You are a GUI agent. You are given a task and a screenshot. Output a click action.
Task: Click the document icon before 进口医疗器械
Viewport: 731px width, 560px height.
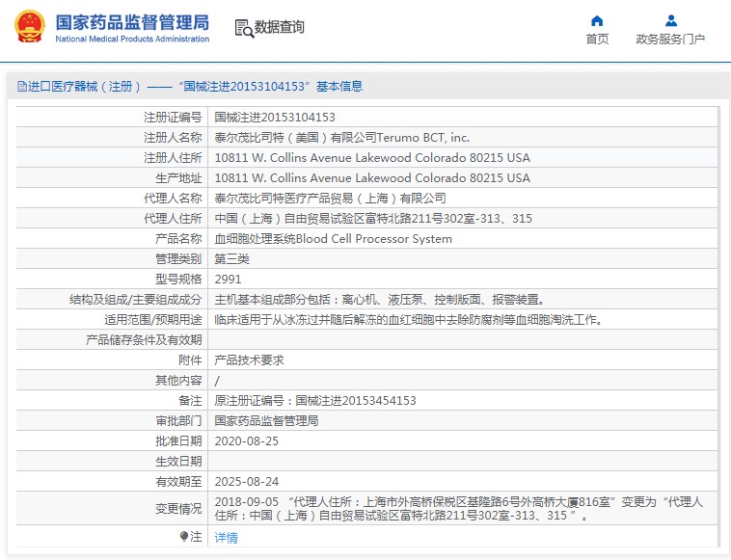[x=22, y=86]
